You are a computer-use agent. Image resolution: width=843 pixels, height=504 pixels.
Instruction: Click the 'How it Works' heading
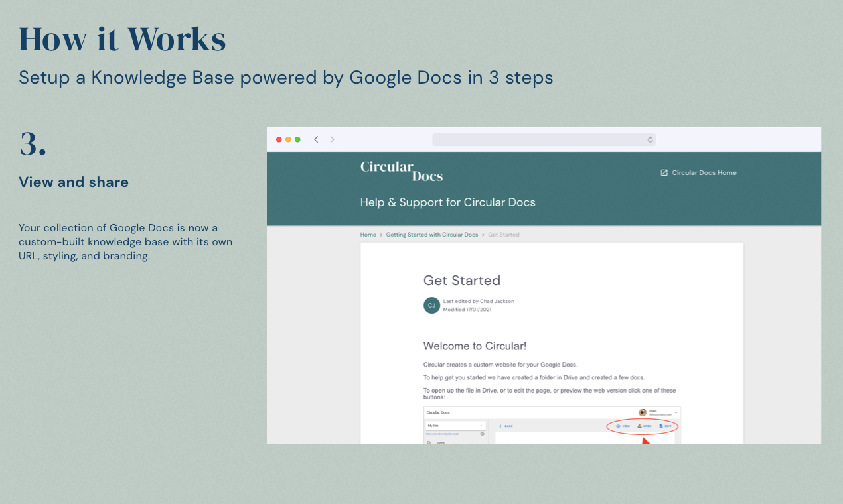pyautogui.click(x=122, y=39)
